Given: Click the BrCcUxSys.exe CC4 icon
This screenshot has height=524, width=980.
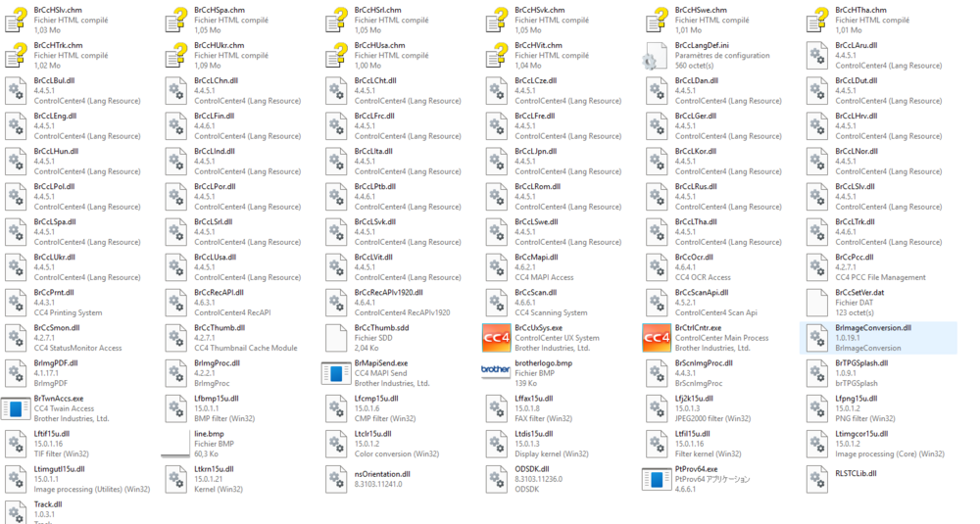Looking at the screenshot, I should pyautogui.click(x=496, y=337).
